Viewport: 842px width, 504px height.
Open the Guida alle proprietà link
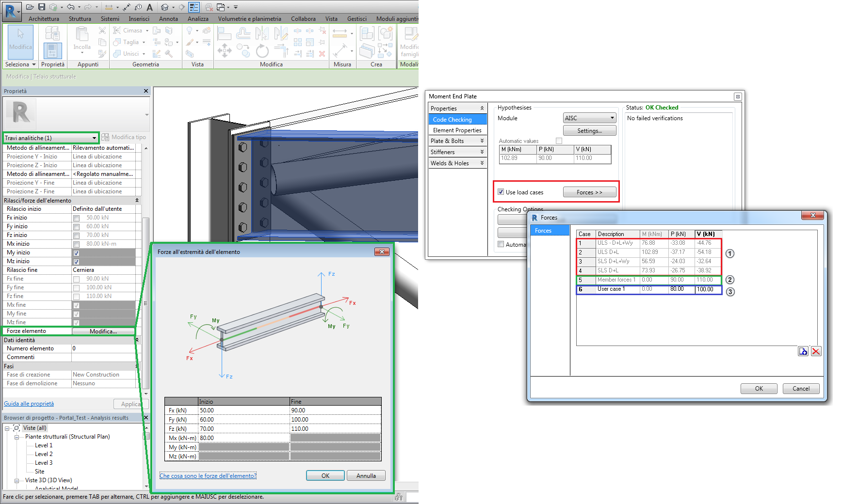coord(29,404)
